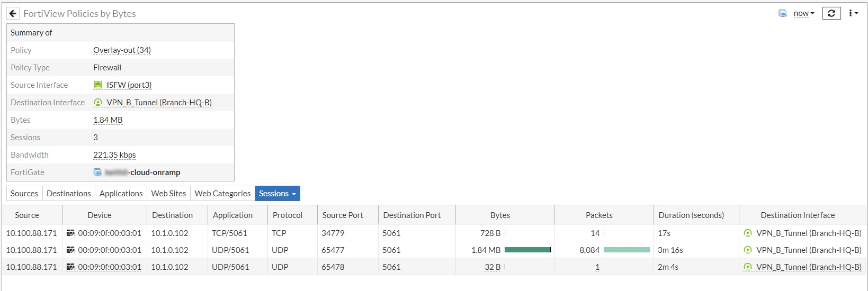This screenshot has height=291, width=868.
Task: Click the VPN_B_Tunnel icon in summary
Action: click(98, 103)
